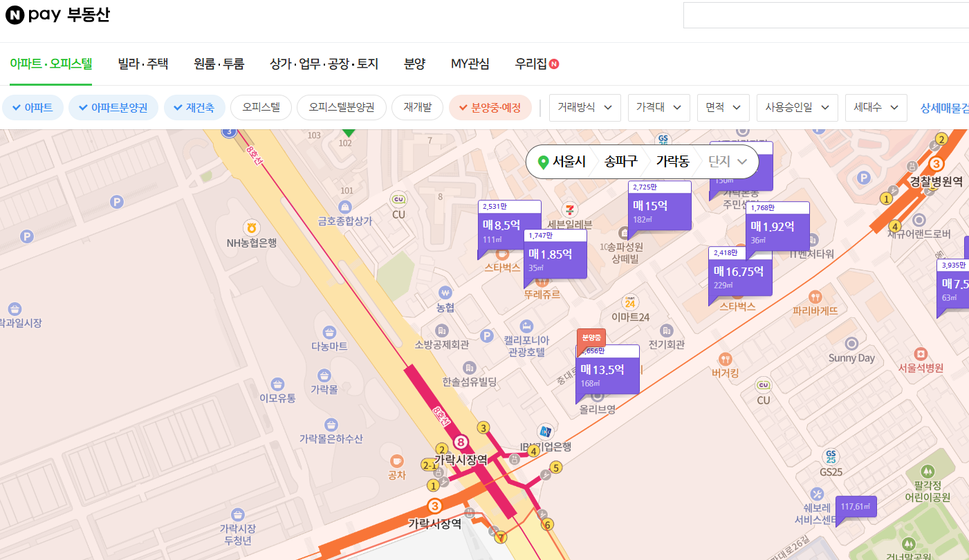969x560 pixels.
Task: Click the 한솔섬유빌딩 building icon
Action: (470, 366)
